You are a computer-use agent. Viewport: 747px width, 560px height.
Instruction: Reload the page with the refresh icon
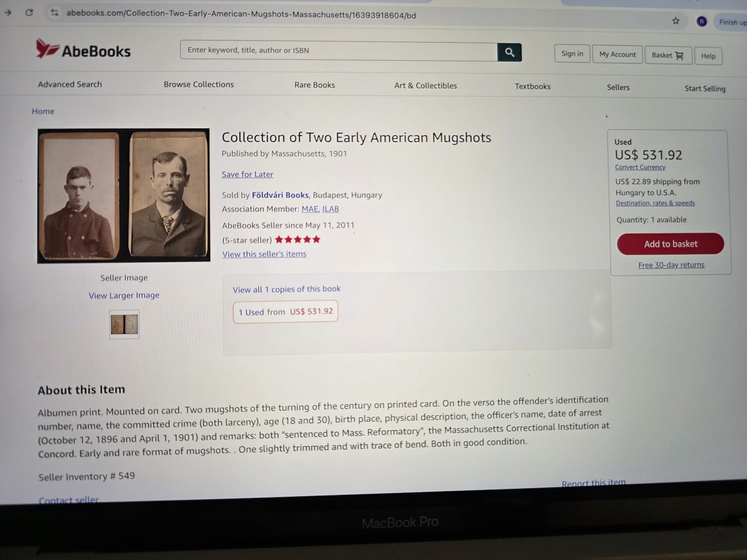[x=29, y=13]
